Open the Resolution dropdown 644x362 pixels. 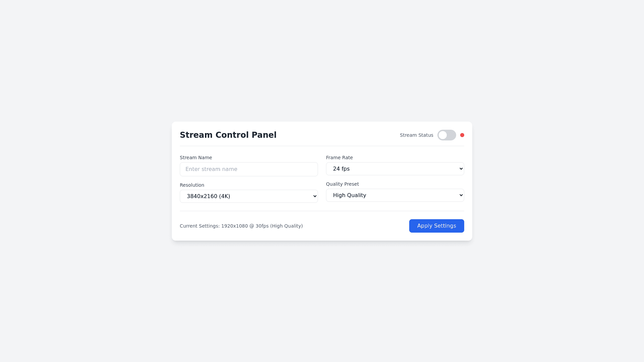(x=249, y=196)
